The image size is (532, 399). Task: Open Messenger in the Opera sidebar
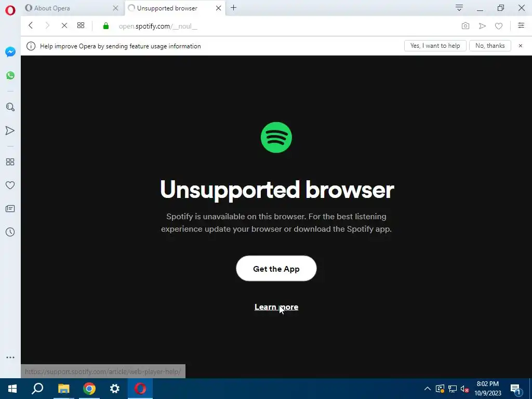[10, 51]
